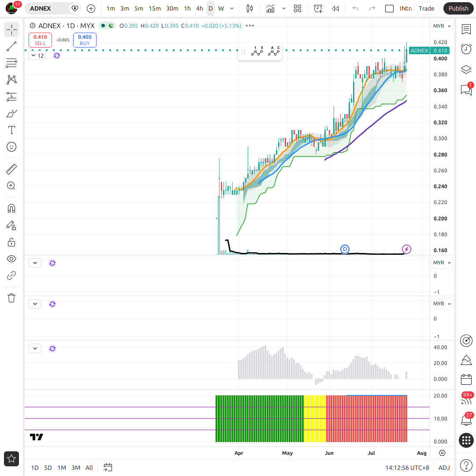
Task: Toggle magnet mode for drawings
Action: point(11,208)
